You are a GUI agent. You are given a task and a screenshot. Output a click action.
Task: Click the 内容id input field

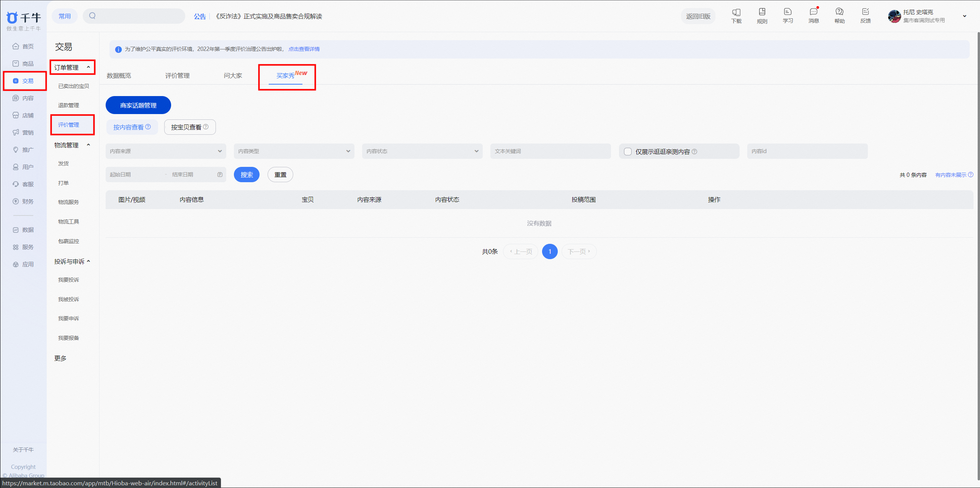[x=807, y=151]
